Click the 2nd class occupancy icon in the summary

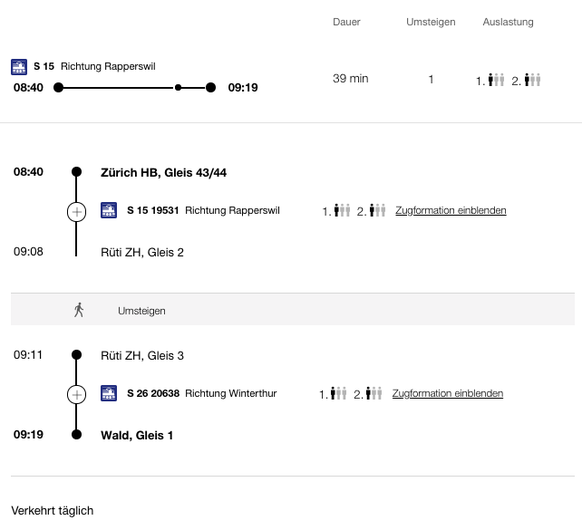point(533,80)
